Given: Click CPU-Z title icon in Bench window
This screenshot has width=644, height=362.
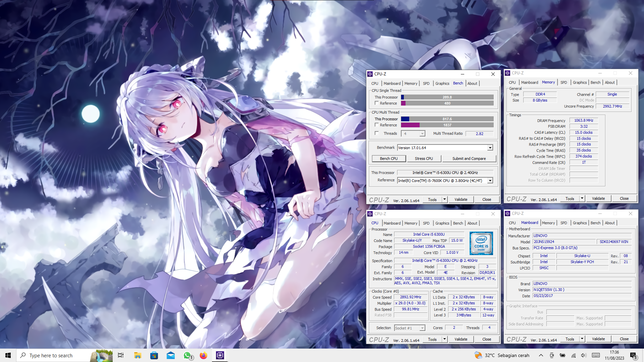Looking at the screenshot, I should coord(370,74).
